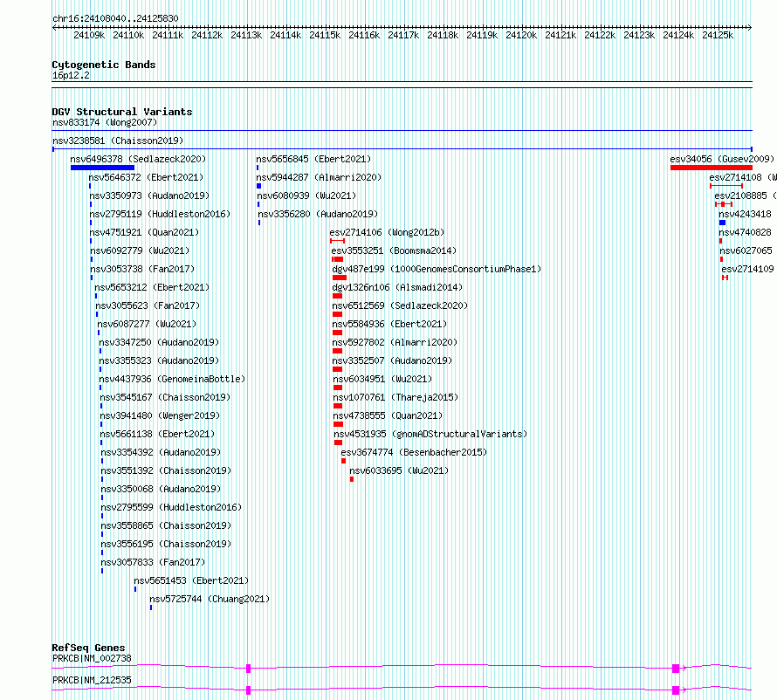Open nsv6033695 (Wu2021) variant
The width and height of the screenshot is (777, 700).
click(399, 470)
